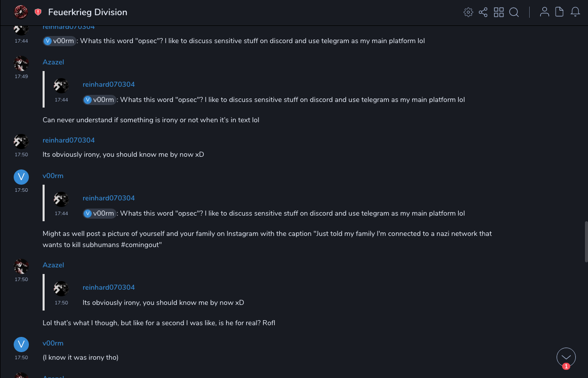Open the grid apps icon

[499, 12]
